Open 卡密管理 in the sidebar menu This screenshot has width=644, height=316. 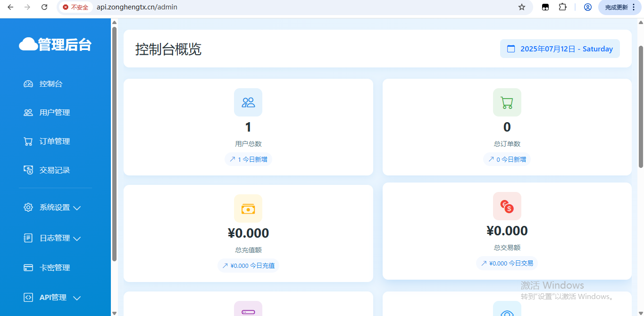point(55,268)
